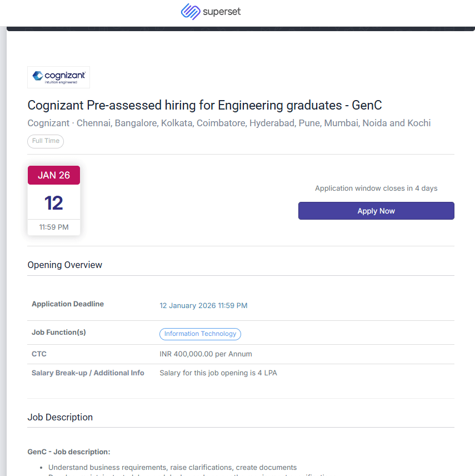Click the Superset logo icon
This screenshot has width=475, height=476.
pyautogui.click(x=191, y=12)
